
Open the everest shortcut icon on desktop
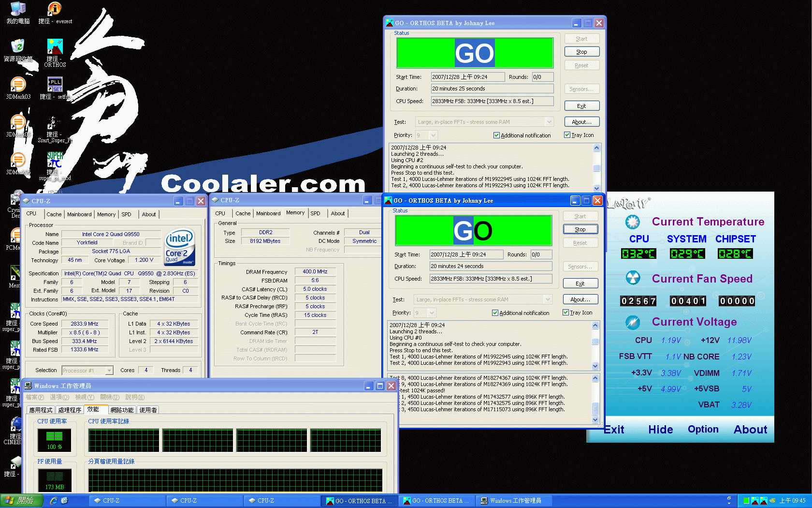pos(54,9)
